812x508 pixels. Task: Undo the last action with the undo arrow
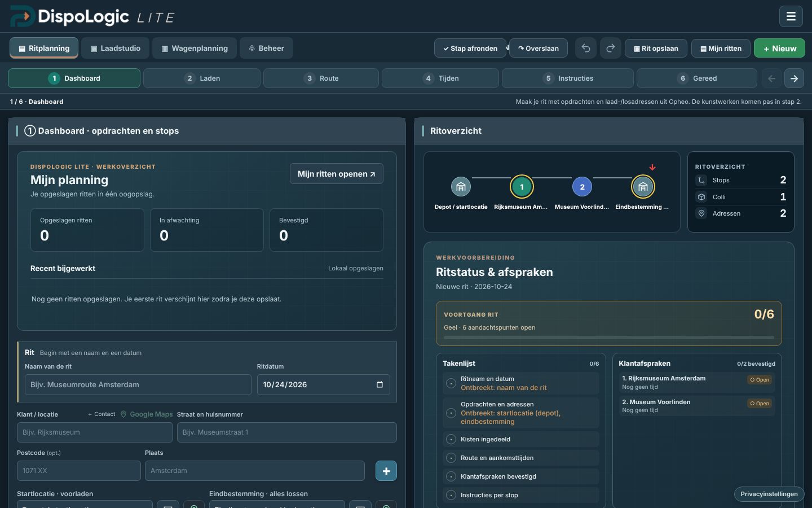pos(586,48)
